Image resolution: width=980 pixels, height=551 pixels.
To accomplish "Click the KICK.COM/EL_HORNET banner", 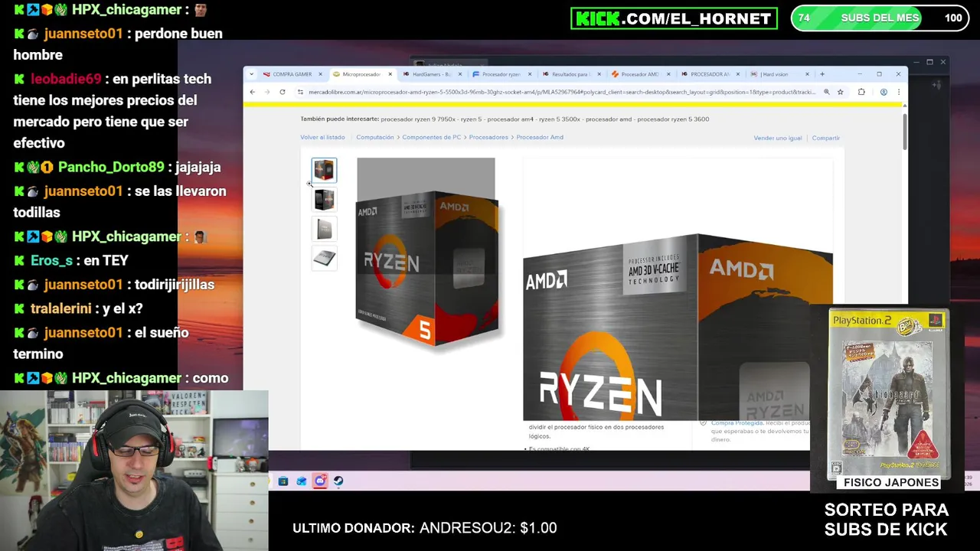I will pos(674,18).
